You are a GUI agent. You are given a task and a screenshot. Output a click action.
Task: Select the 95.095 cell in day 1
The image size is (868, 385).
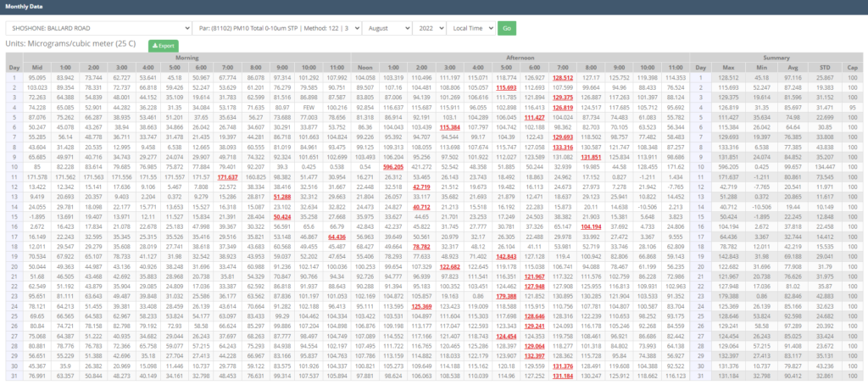[37, 78]
